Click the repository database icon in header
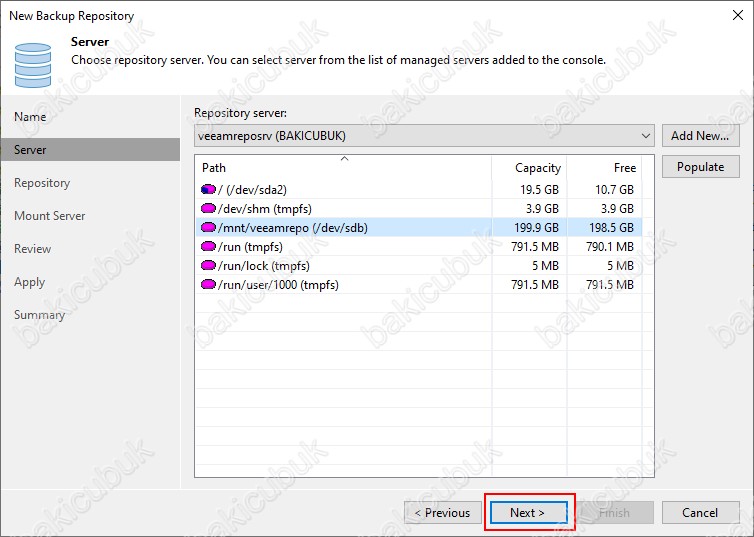Image resolution: width=754 pixels, height=537 pixels. tap(33, 65)
